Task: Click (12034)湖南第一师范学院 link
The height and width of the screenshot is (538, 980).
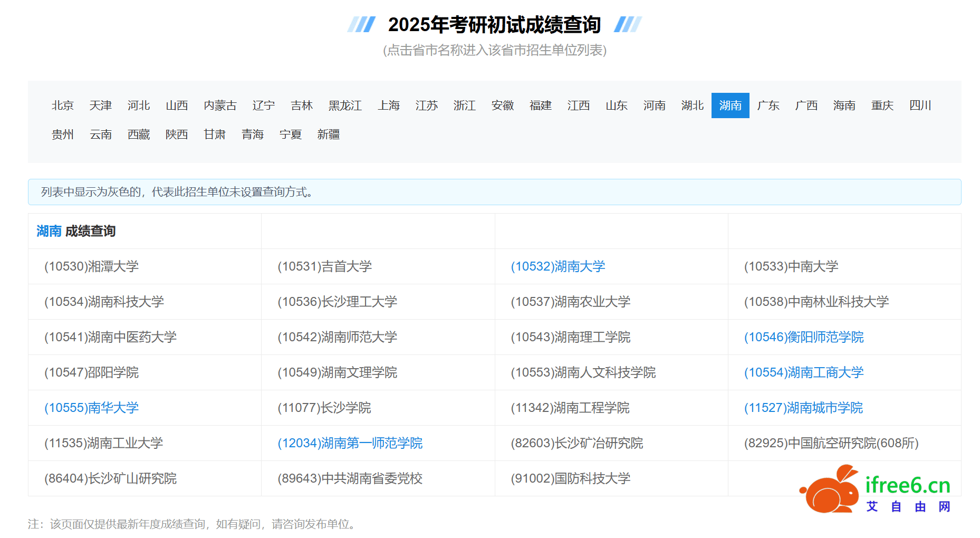Action: (x=350, y=443)
